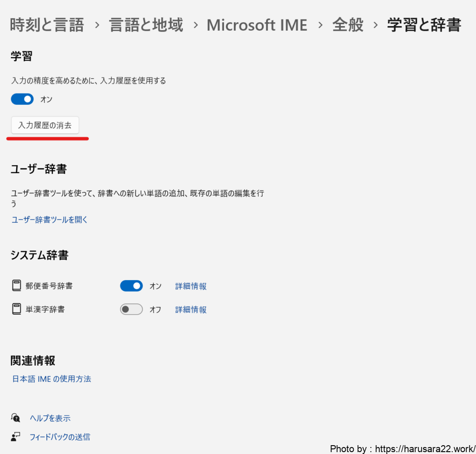Return to 全般 breadcrumb page
Image resolution: width=476 pixels, height=454 pixels.
point(348,25)
